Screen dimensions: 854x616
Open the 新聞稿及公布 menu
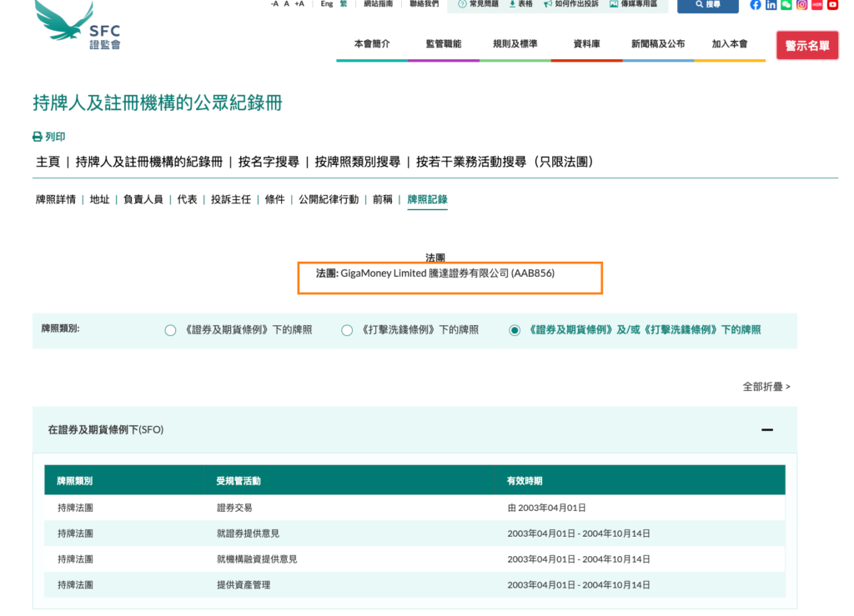(658, 44)
